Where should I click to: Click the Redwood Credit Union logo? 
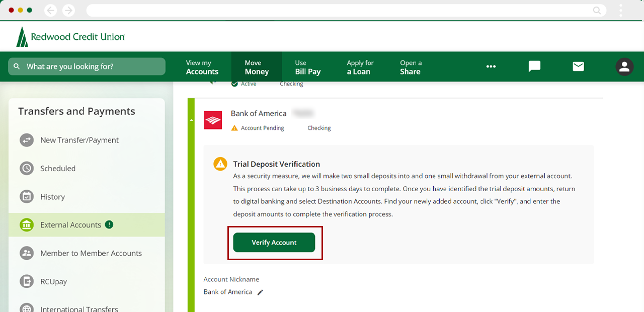70,37
